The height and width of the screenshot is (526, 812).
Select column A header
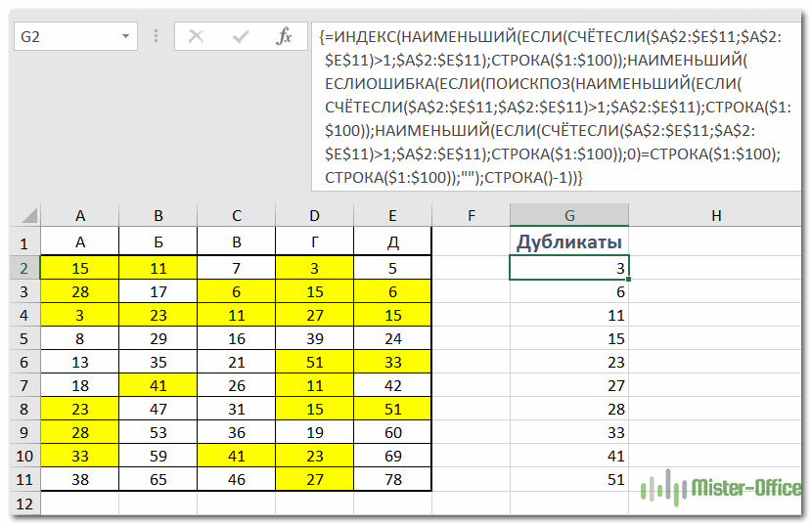pos(79,216)
